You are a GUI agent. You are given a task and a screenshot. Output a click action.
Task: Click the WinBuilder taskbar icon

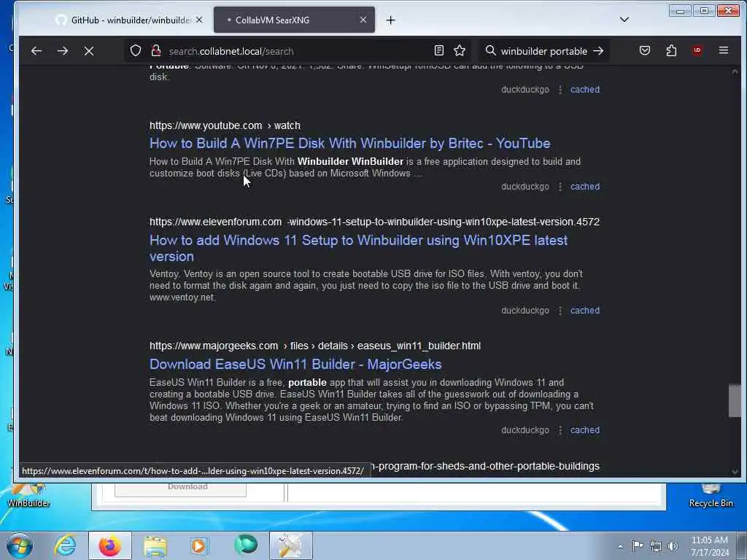[x=291, y=545]
